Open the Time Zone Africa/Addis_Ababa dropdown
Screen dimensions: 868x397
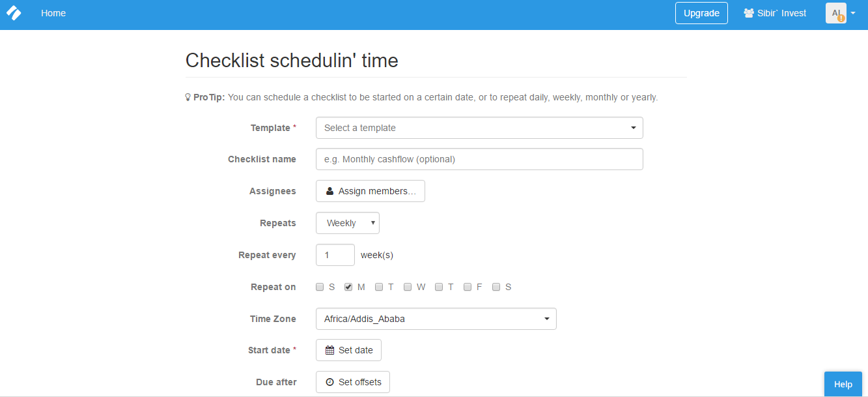click(436, 319)
